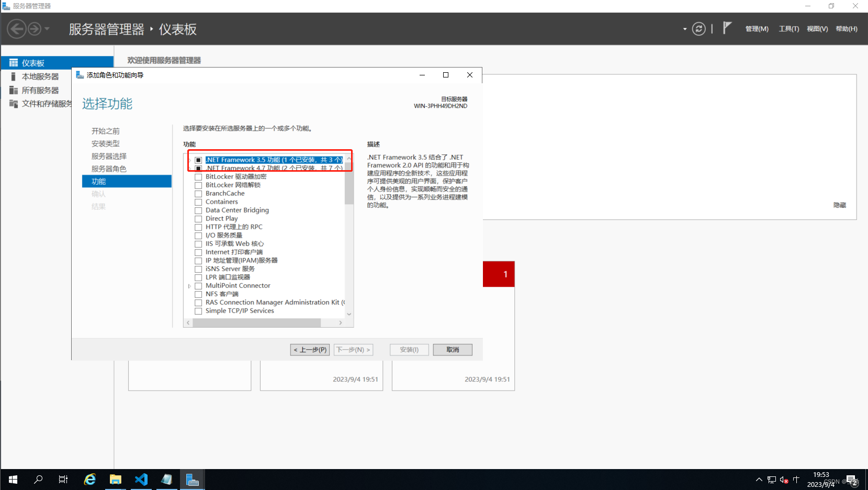Toggle .NET Framework 4.7 功能 checkbox
Image resolution: width=868 pixels, height=490 pixels.
tap(198, 169)
